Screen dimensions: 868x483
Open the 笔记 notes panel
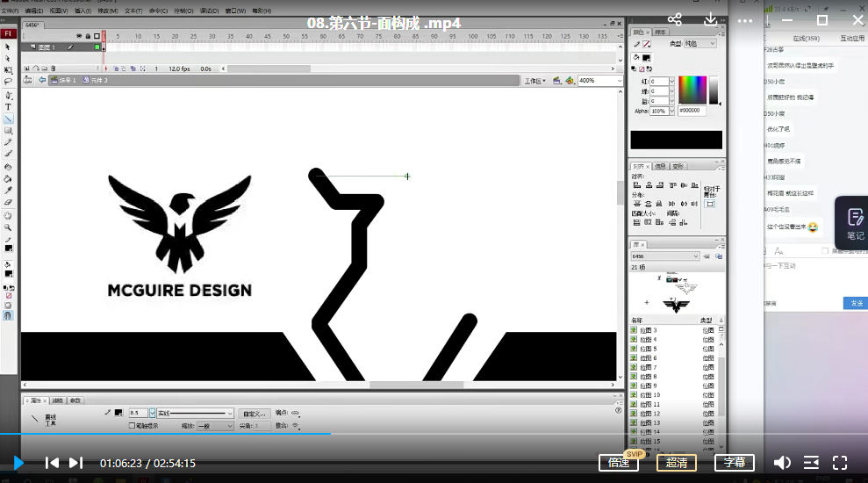pos(854,223)
